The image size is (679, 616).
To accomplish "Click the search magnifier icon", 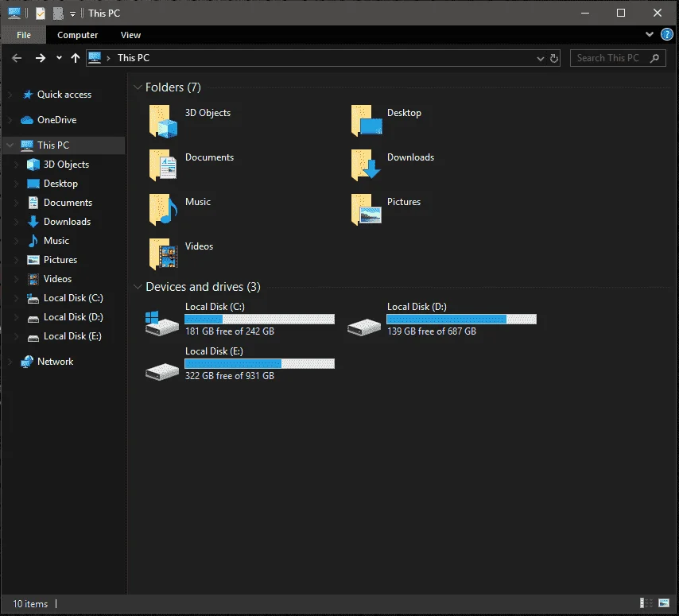I will click(655, 58).
